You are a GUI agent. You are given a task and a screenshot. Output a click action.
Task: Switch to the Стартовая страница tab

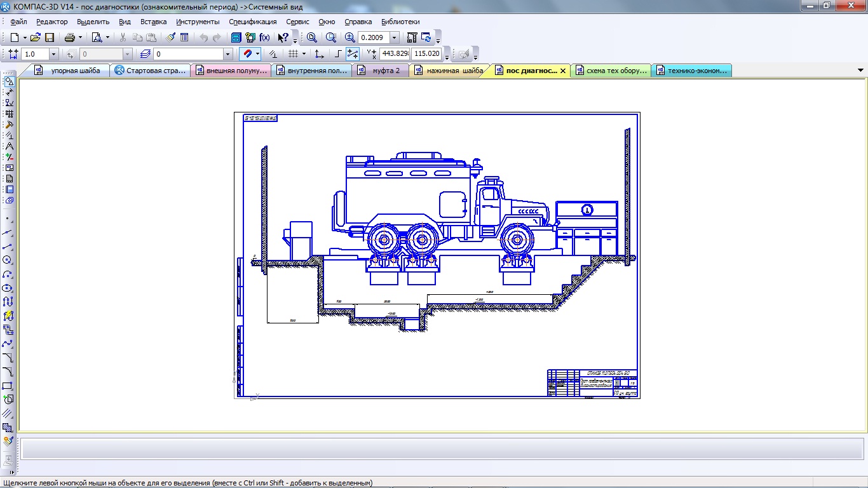click(150, 71)
